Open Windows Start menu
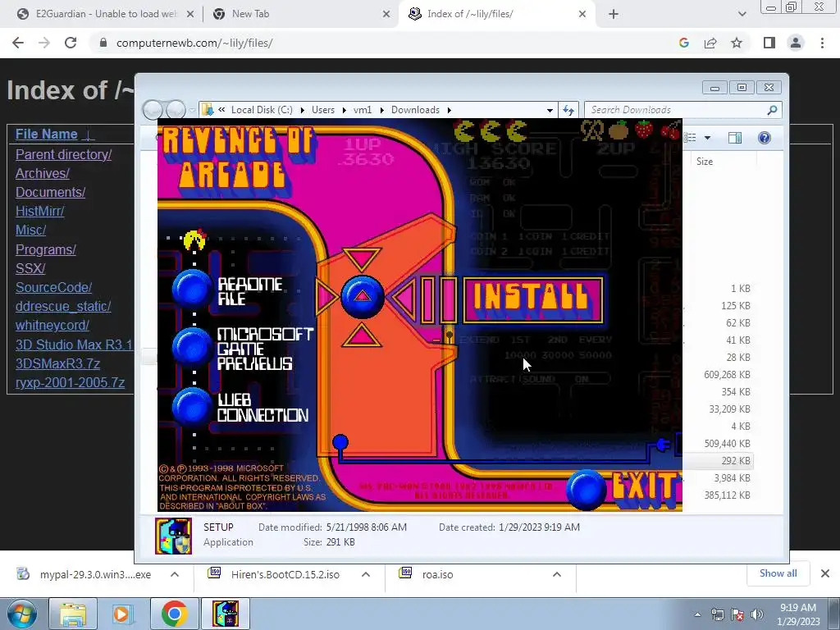840x630 pixels. pos(21,614)
